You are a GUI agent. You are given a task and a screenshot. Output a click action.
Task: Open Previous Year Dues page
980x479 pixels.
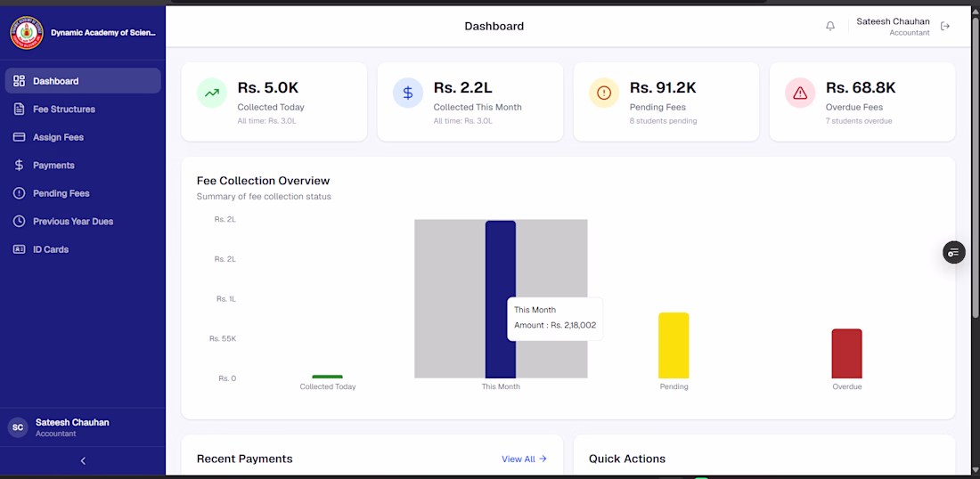point(83,221)
